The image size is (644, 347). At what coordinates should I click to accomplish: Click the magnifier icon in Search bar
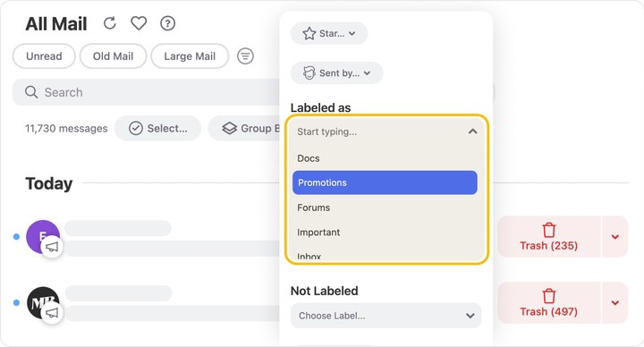(31, 92)
